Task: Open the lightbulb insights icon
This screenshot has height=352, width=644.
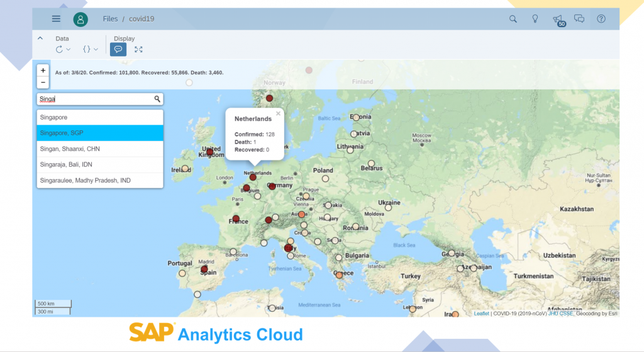Action: [x=535, y=19]
